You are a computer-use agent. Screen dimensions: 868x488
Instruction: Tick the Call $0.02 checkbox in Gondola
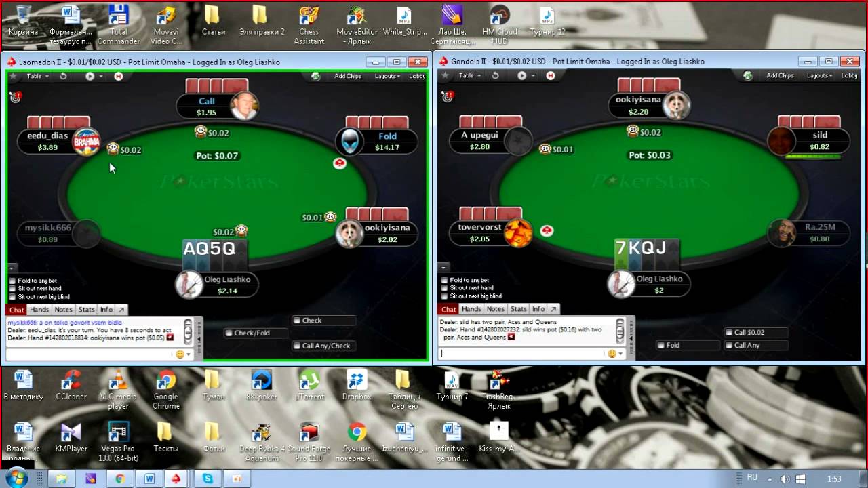pyautogui.click(x=729, y=332)
